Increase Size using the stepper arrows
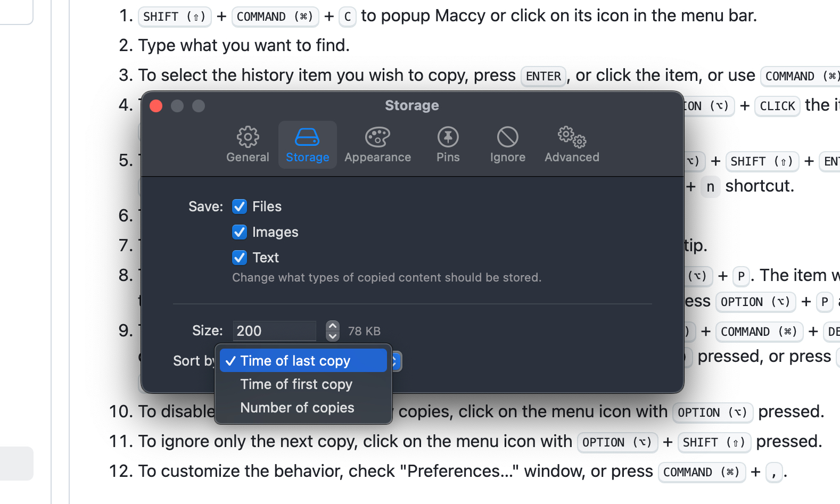840x504 pixels. pyautogui.click(x=332, y=326)
